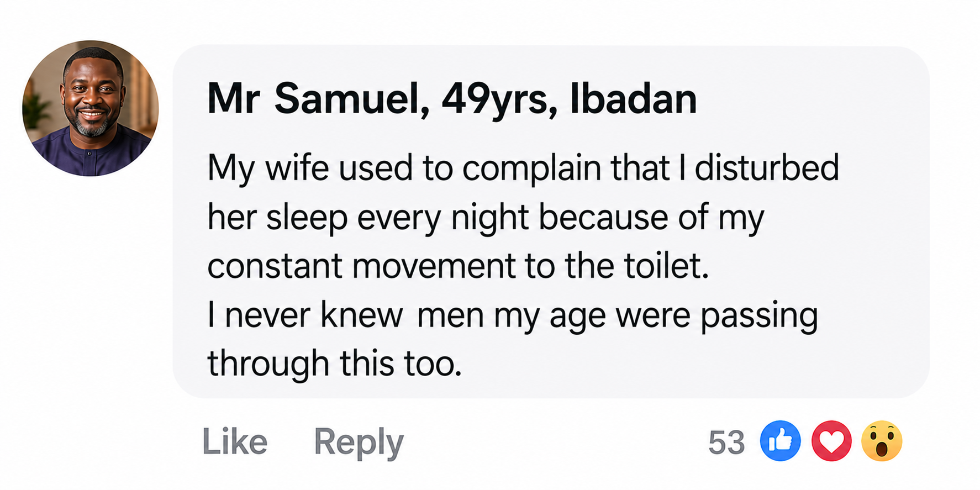Click the red heart reaction icon
Screen dimensions: 980x490
tap(831, 441)
